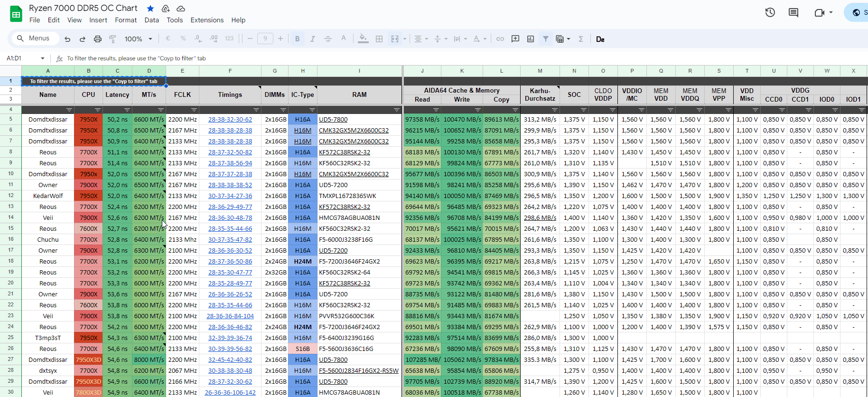Screen dimensions: 868x397
Task: Click the print icon in toolbar
Action: click(98, 39)
